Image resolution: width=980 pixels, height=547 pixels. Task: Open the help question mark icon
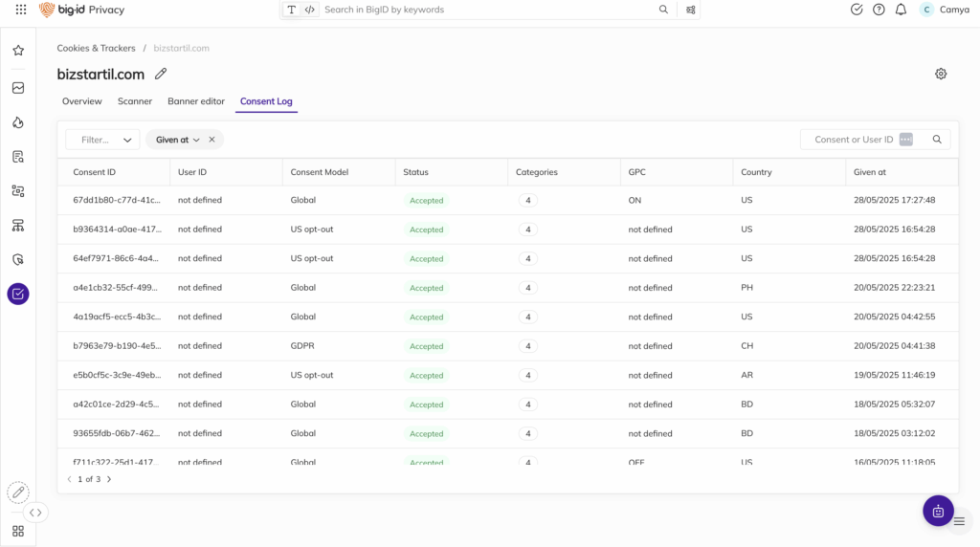[879, 10]
